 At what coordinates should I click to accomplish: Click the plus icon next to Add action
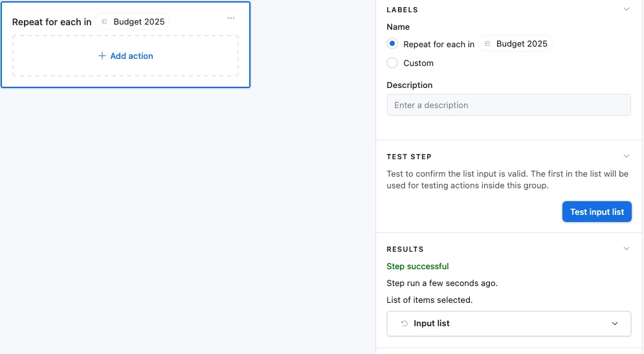102,56
